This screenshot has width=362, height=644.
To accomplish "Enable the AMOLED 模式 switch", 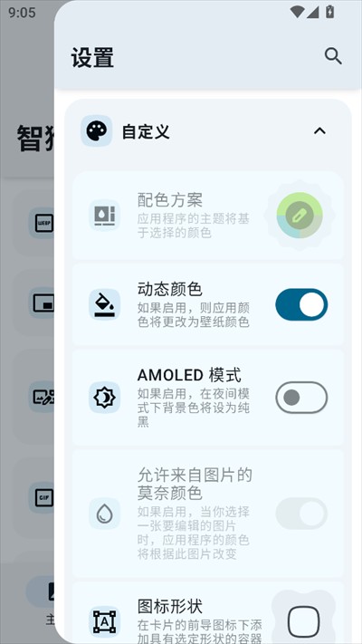I will [x=301, y=397].
